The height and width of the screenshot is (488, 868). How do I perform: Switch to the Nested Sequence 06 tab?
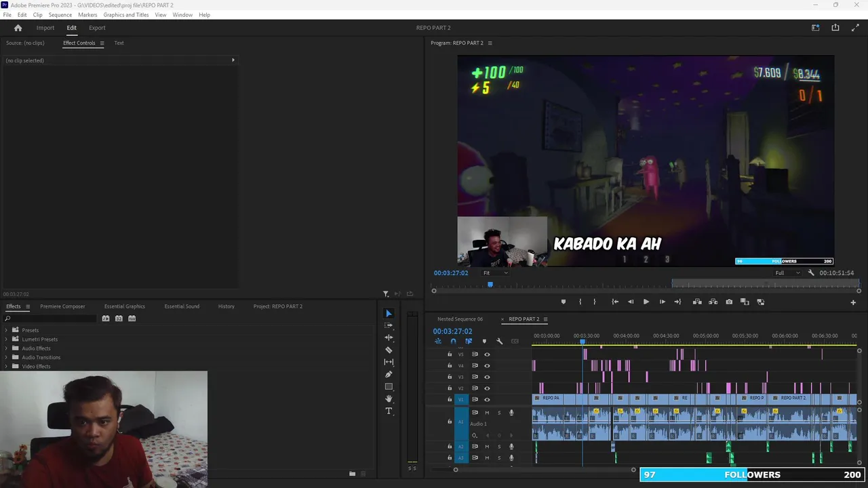click(x=460, y=319)
